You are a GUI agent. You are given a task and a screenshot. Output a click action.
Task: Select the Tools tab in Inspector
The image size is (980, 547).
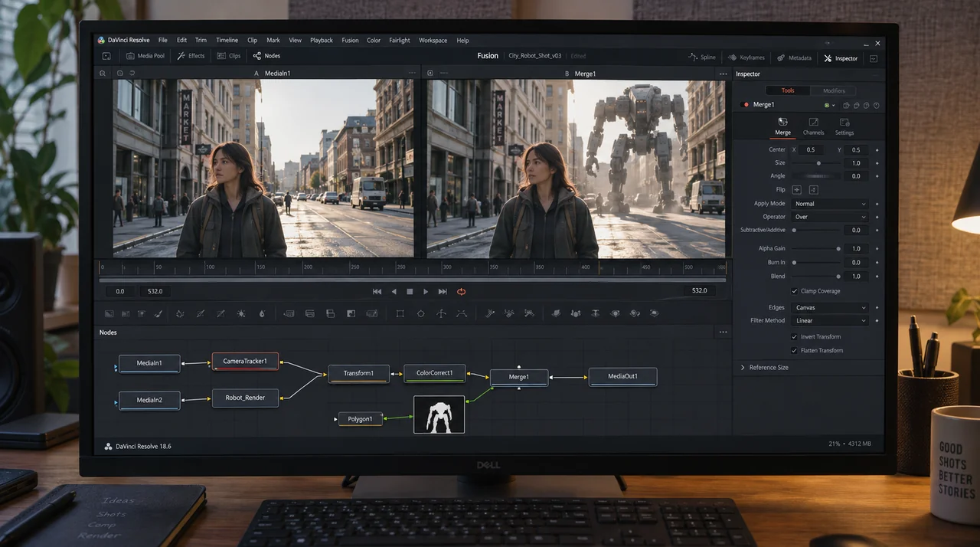pos(788,90)
